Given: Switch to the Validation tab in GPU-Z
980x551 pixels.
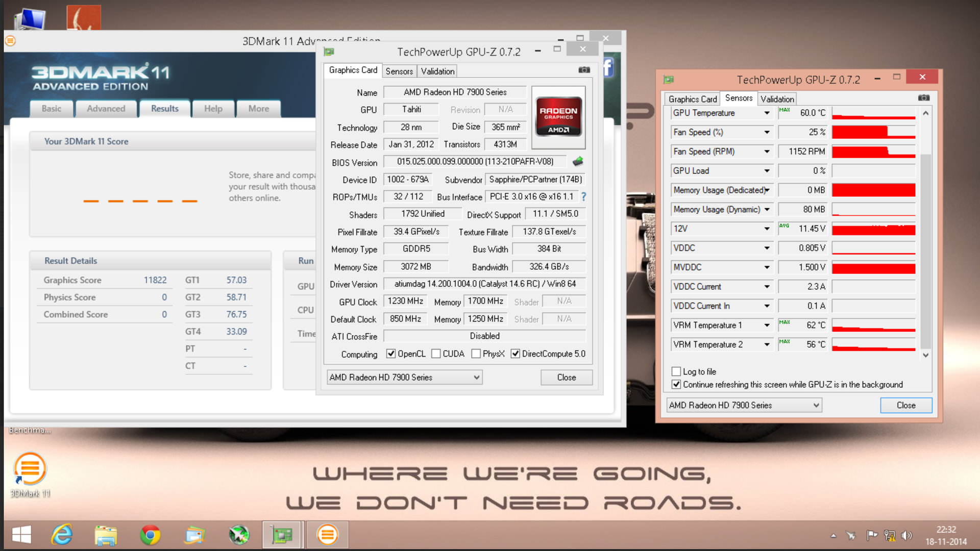Looking at the screenshot, I should tap(437, 71).
